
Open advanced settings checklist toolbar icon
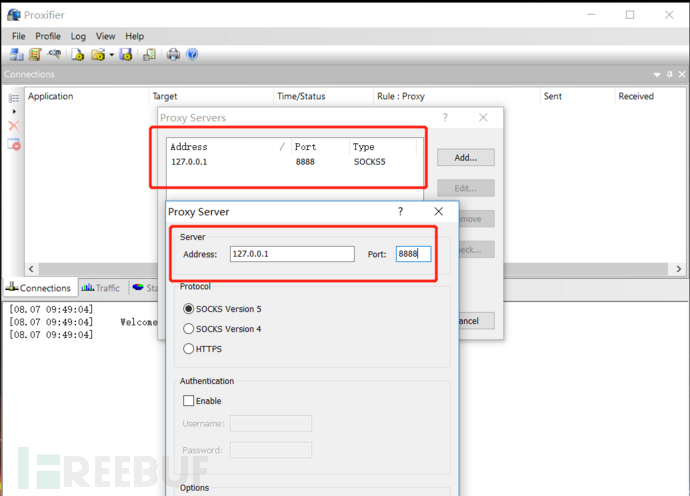pyautogui.click(x=150, y=55)
